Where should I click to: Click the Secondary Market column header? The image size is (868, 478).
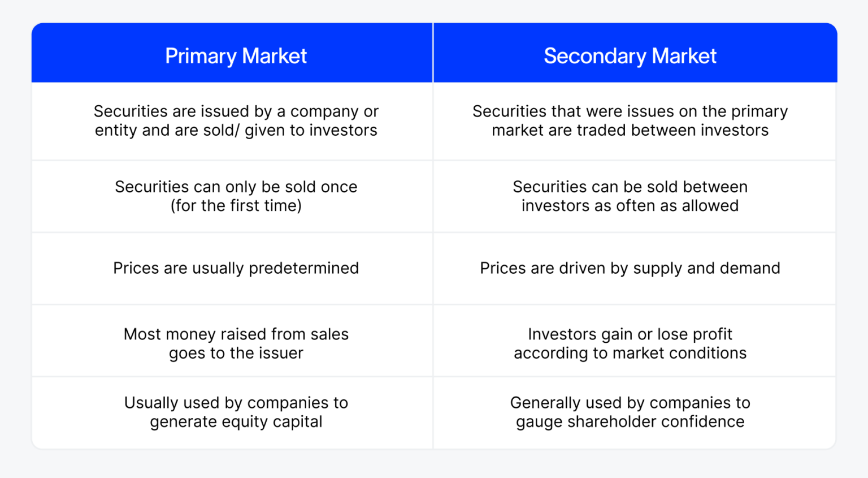[x=630, y=56]
